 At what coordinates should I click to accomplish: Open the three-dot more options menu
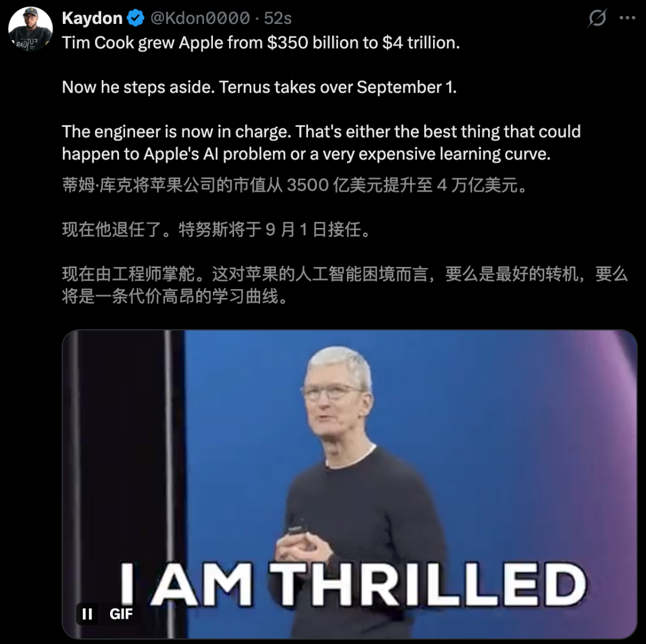tap(627, 18)
